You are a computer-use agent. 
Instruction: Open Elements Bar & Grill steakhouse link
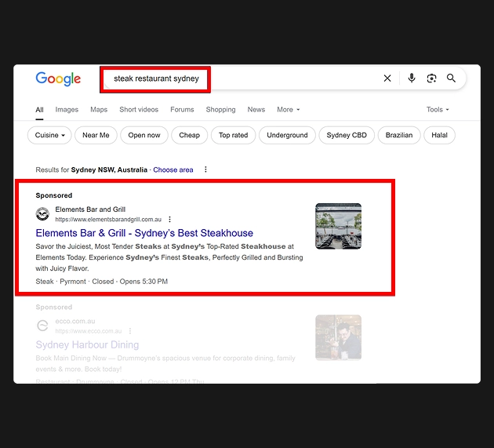(144, 233)
